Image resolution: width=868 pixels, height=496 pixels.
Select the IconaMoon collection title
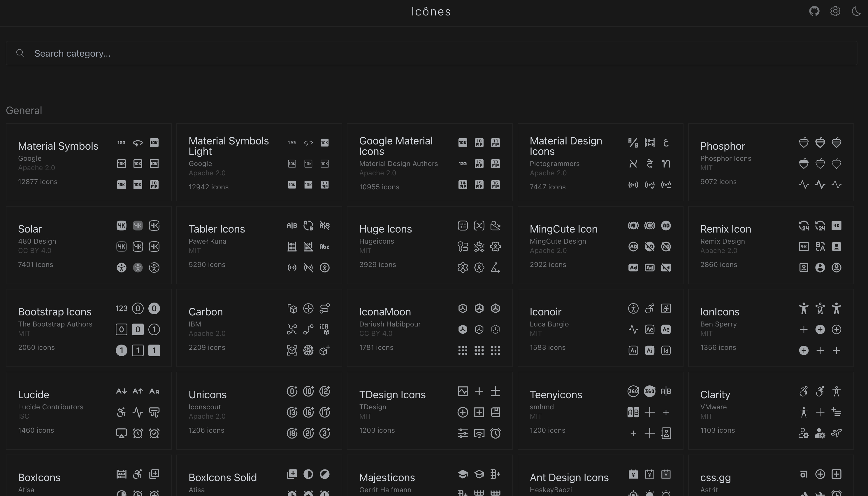[385, 312]
